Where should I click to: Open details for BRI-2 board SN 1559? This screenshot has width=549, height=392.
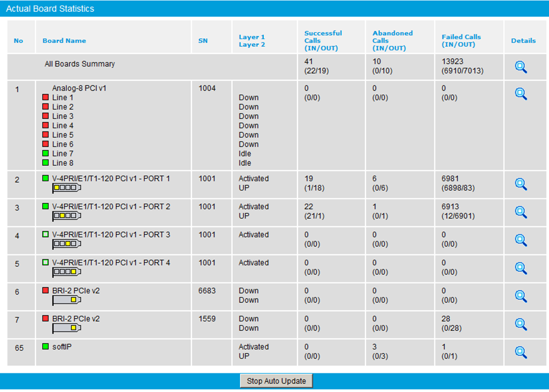521,324
